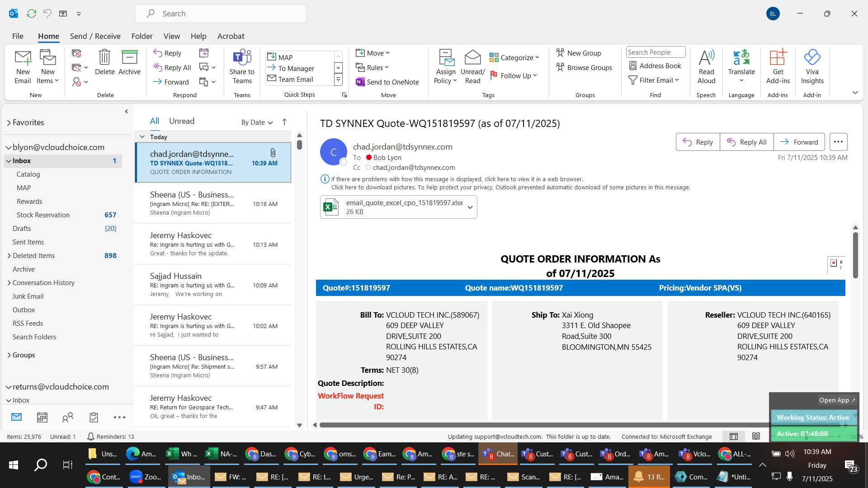Open the Assign Policy icon
Viewport: 868px width, 488px height.
[x=446, y=67]
